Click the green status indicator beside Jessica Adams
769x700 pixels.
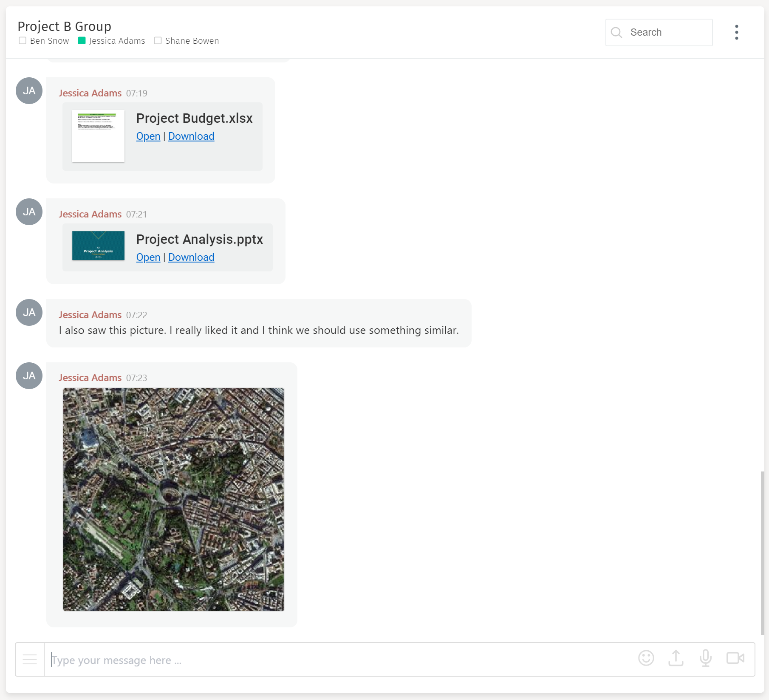tap(81, 40)
